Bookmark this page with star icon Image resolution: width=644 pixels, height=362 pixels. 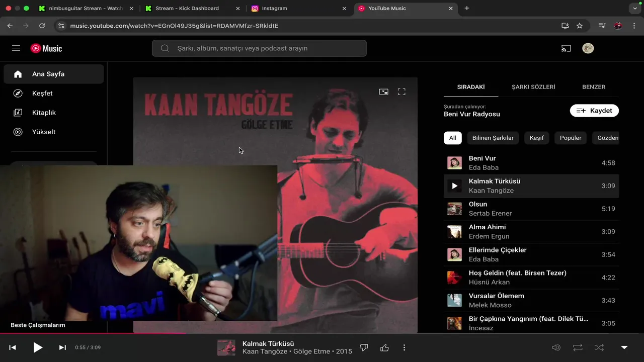point(580,26)
